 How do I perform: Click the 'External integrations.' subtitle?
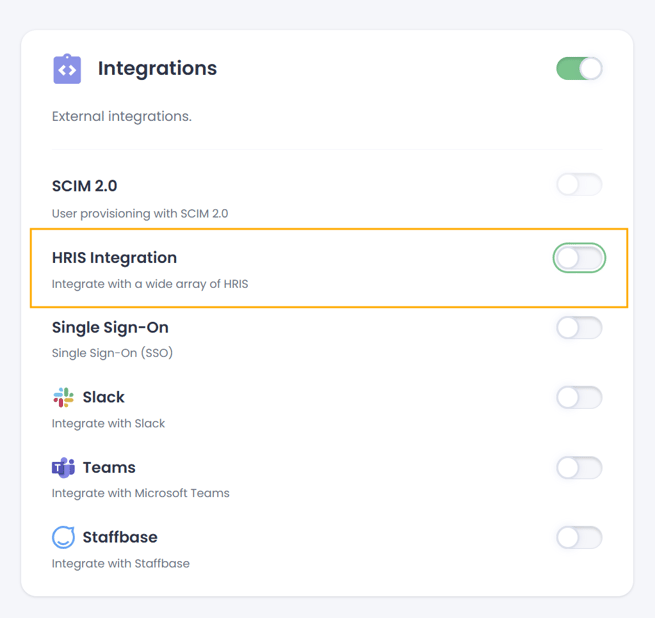click(122, 116)
